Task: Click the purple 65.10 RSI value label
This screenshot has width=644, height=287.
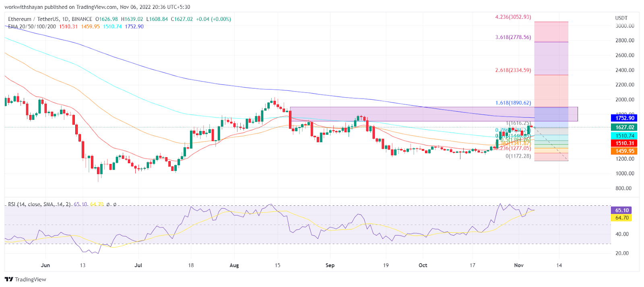Action: point(621,210)
